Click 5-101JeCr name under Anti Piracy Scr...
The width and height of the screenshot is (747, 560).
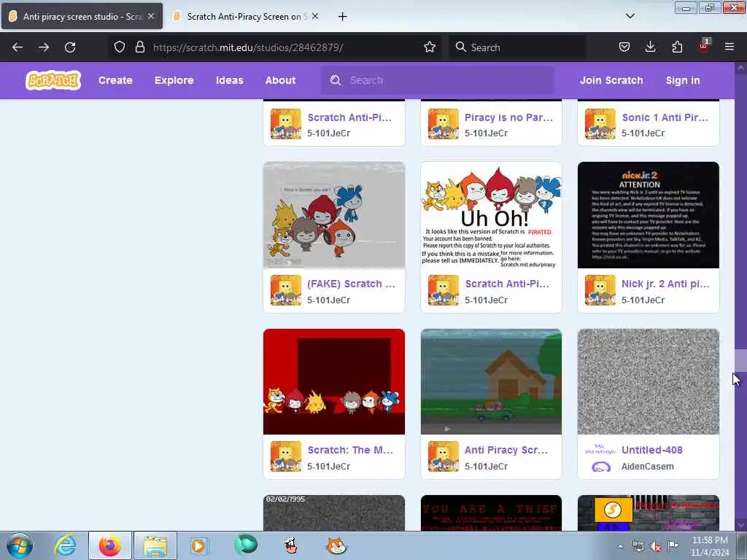(487, 467)
